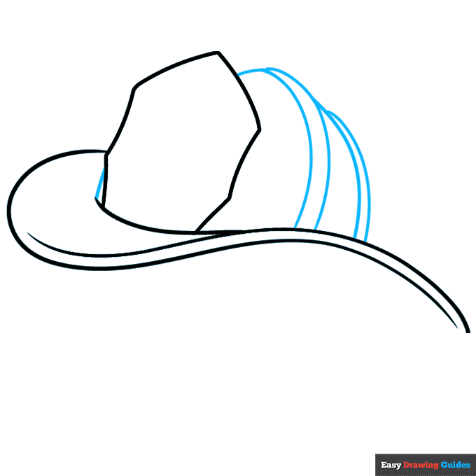
Task: Click the word "Easy" in the watermark
Action: 390,465
